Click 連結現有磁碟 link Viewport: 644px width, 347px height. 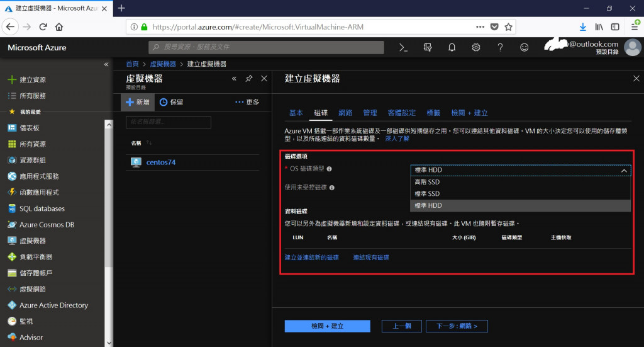click(x=371, y=258)
